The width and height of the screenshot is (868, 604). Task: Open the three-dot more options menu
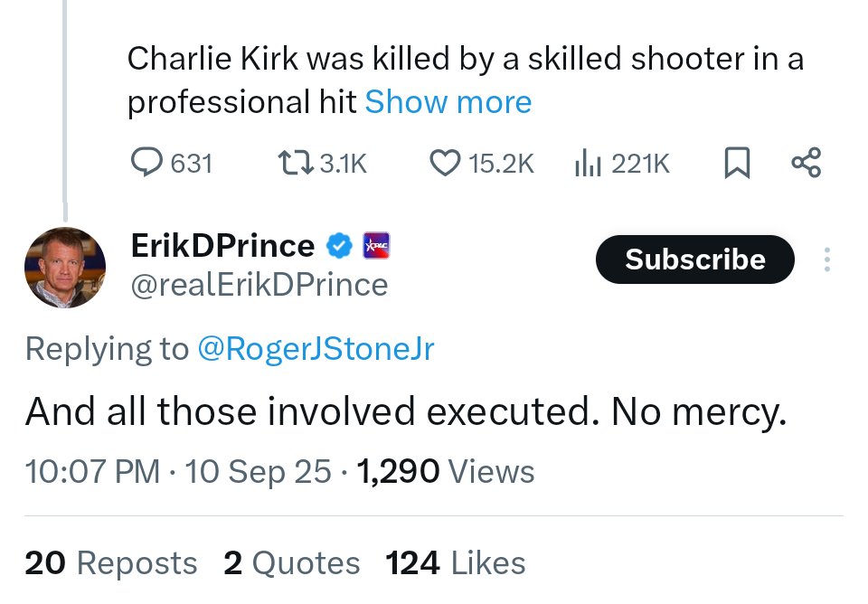tap(826, 260)
